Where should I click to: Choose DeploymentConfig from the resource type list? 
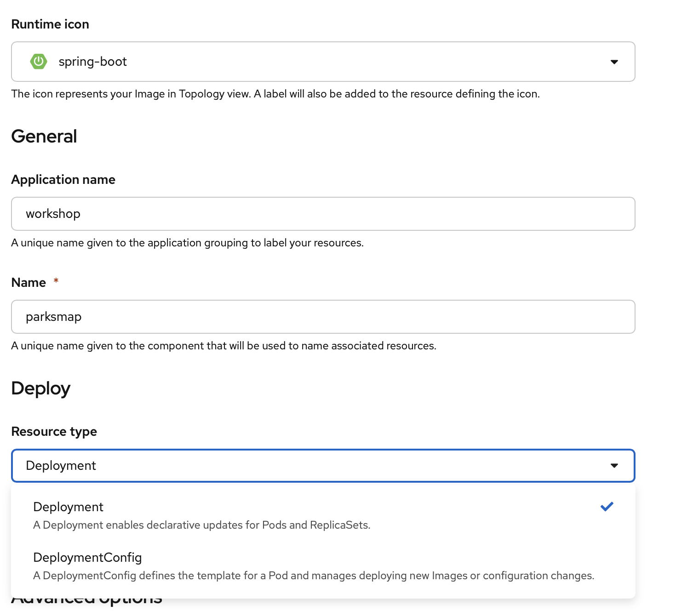pyautogui.click(x=87, y=558)
